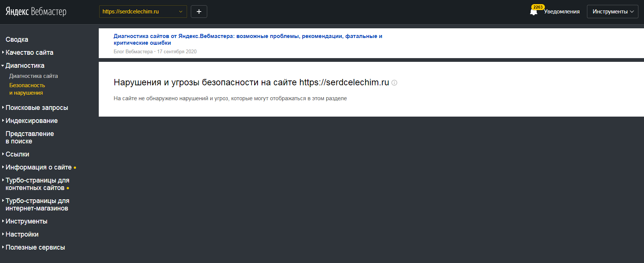Expand Качество сайта in sidebar

coord(29,53)
